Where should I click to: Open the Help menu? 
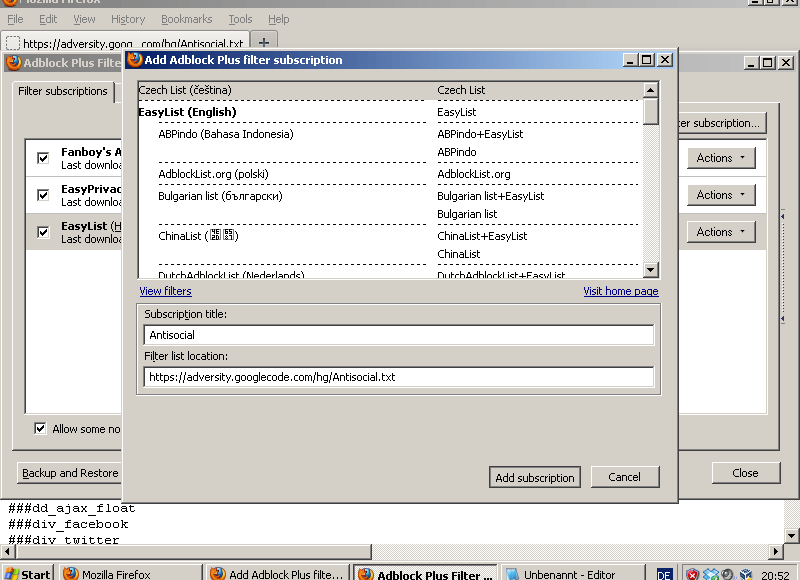click(279, 19)
